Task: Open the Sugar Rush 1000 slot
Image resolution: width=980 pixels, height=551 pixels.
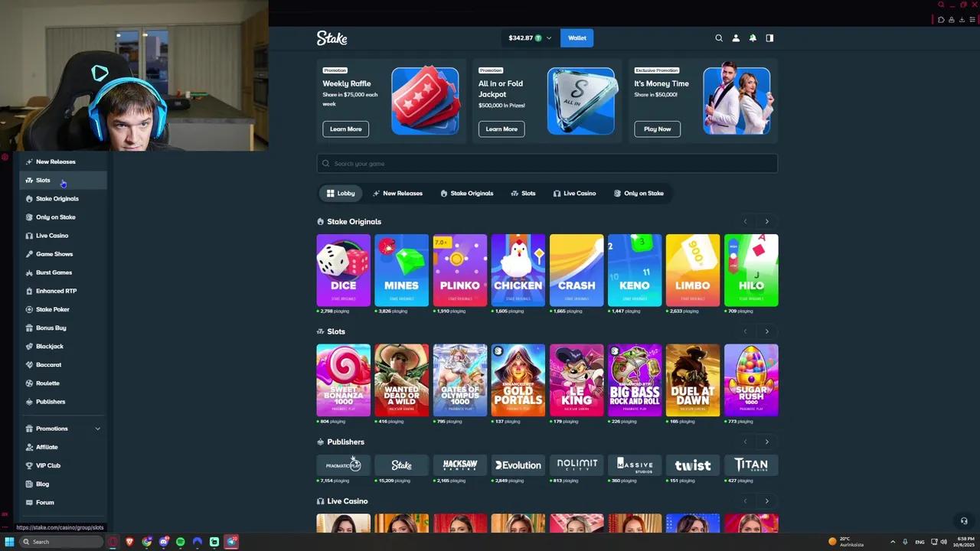Action: click(x=751, y=380)
